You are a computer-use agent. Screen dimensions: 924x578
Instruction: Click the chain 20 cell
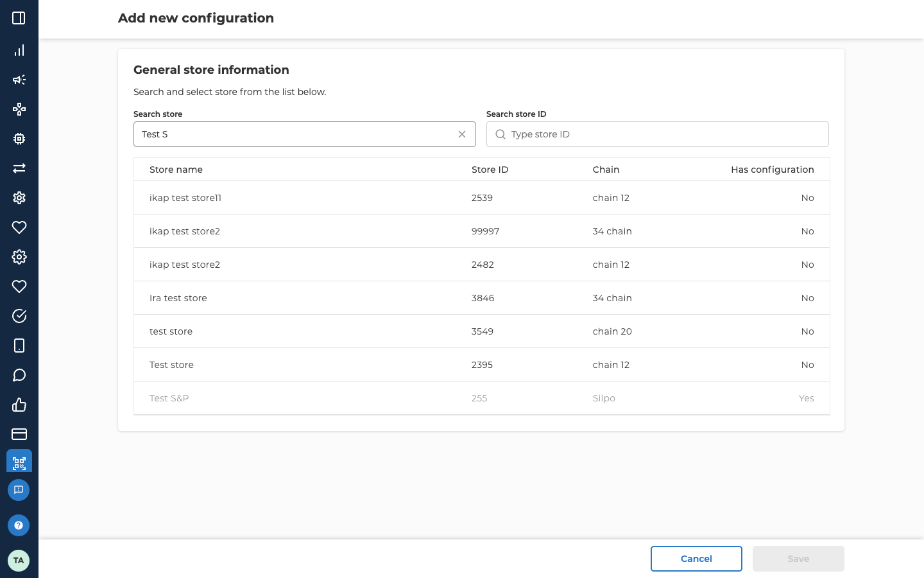pyautogui.click(x=612, y=331)
